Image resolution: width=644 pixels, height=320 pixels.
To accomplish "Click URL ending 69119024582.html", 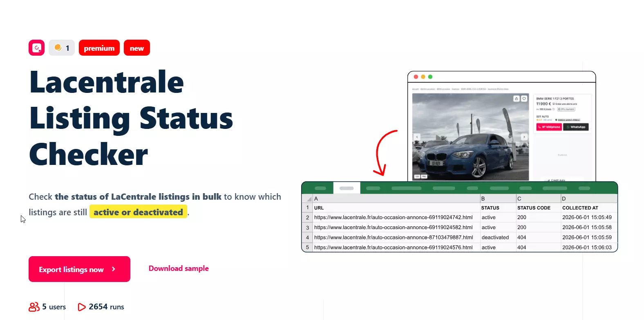I will point(393,227).
